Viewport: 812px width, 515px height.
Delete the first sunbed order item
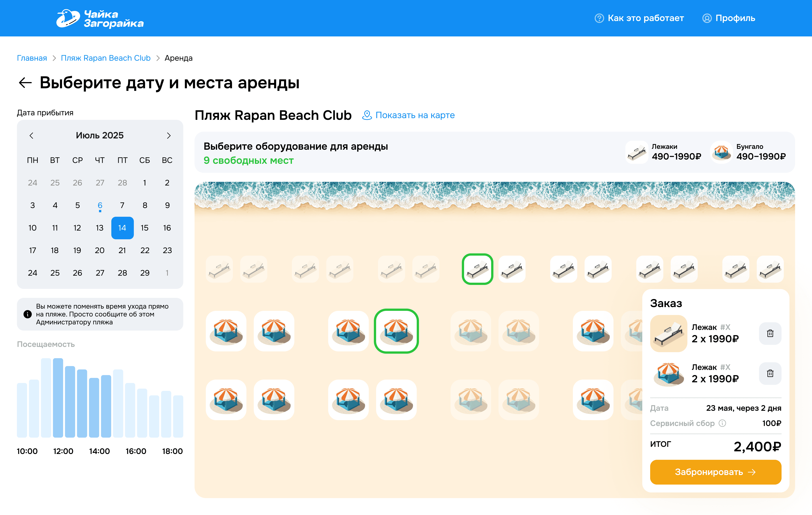pyautogui.click(x=770, y=333)
